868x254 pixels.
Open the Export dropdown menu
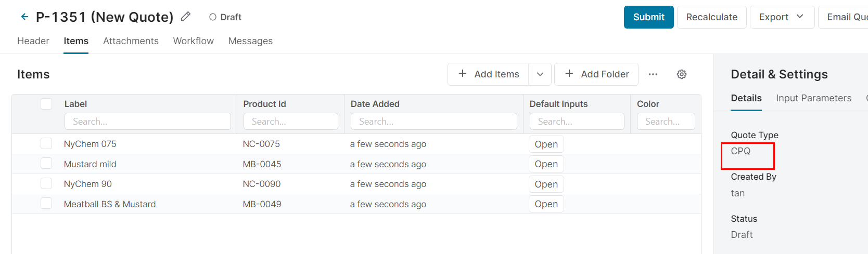(782, 17)
